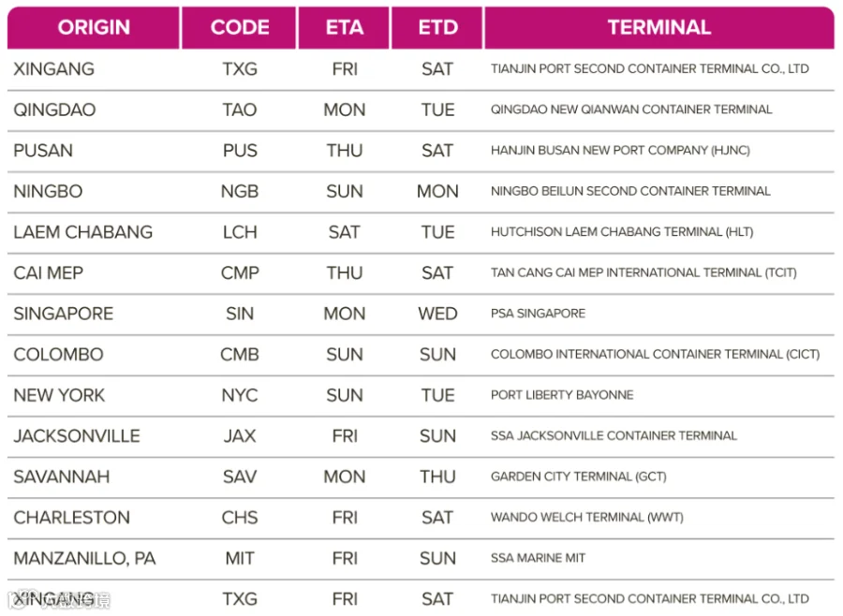Select SSA JACKSONVILLE CONTAINER TERMINAL text

pos(614,436)
